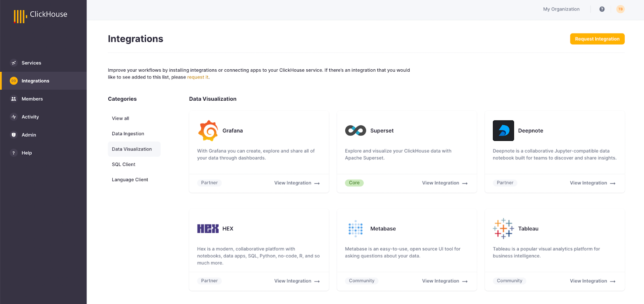Click the Tableau plus-pattern logo icon

(503, 229)
